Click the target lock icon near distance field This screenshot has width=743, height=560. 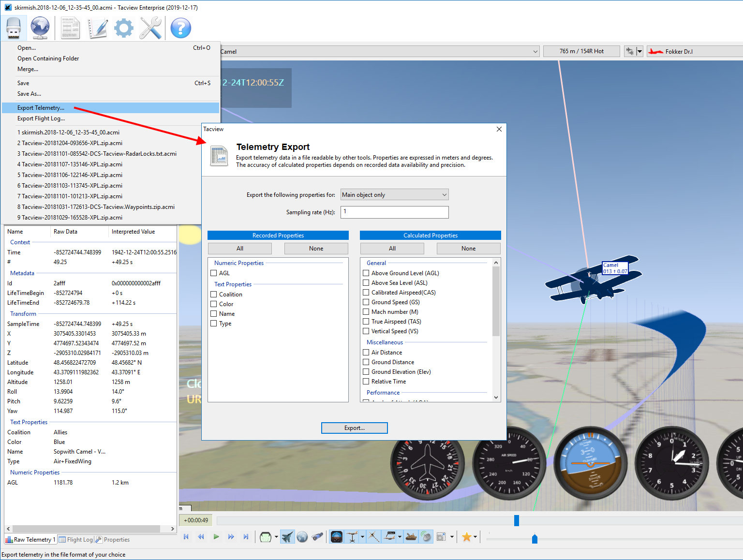point(630,51)
